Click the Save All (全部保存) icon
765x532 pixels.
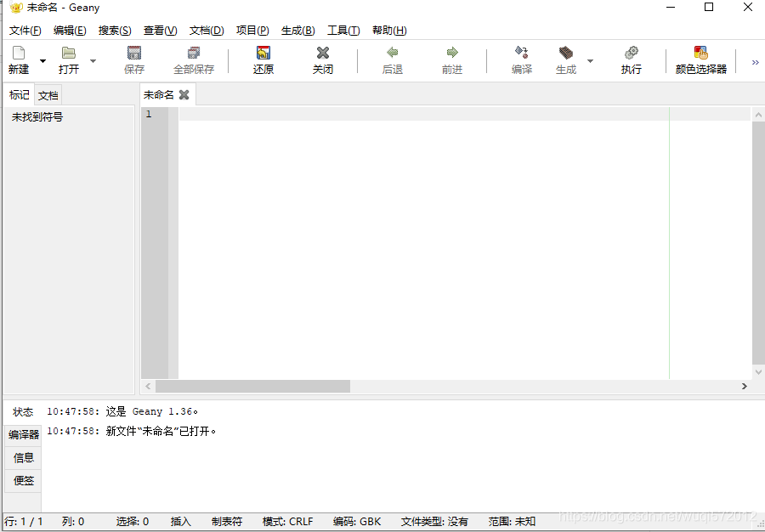[x=194, y=53]
